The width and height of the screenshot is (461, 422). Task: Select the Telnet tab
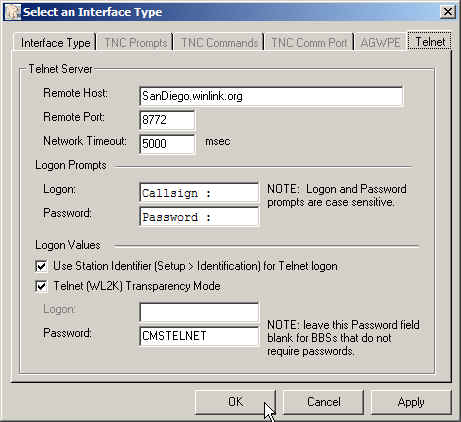(x=430, y=42)
